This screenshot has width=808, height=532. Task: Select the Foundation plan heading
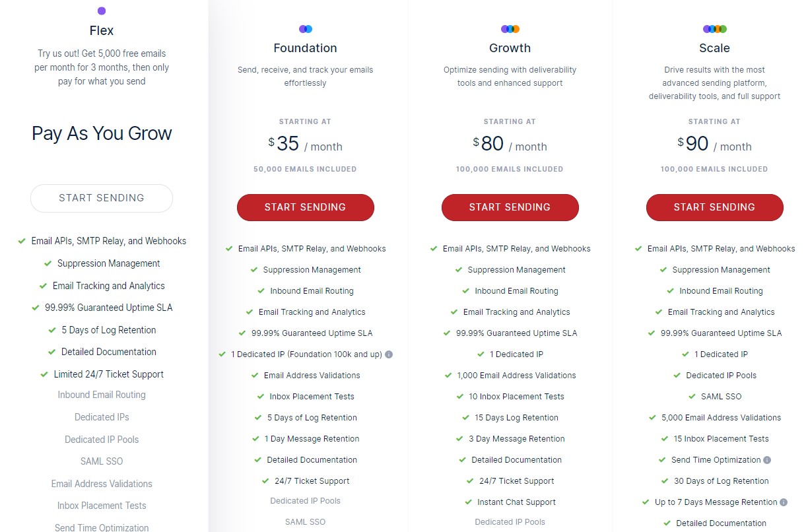click(306, 48)
